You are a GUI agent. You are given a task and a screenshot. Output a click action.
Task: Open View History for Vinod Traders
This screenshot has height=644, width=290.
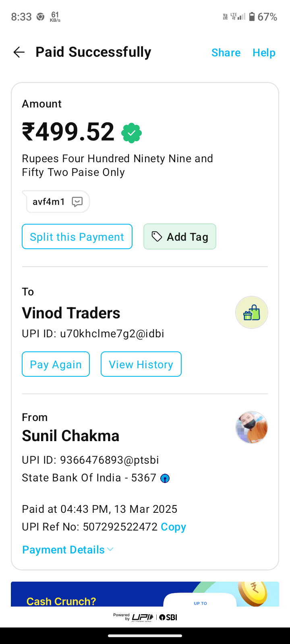click(141, 364)
